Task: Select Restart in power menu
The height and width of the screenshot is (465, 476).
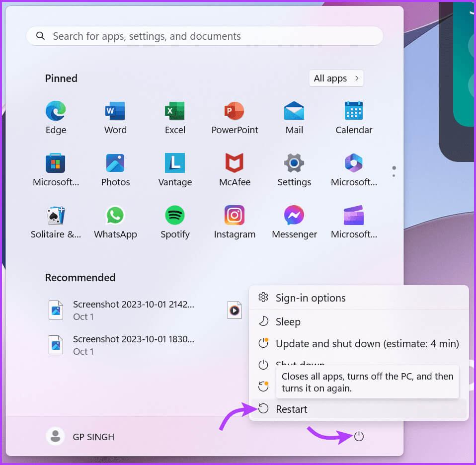Action: pyautogui.click(x=359, y=409)
